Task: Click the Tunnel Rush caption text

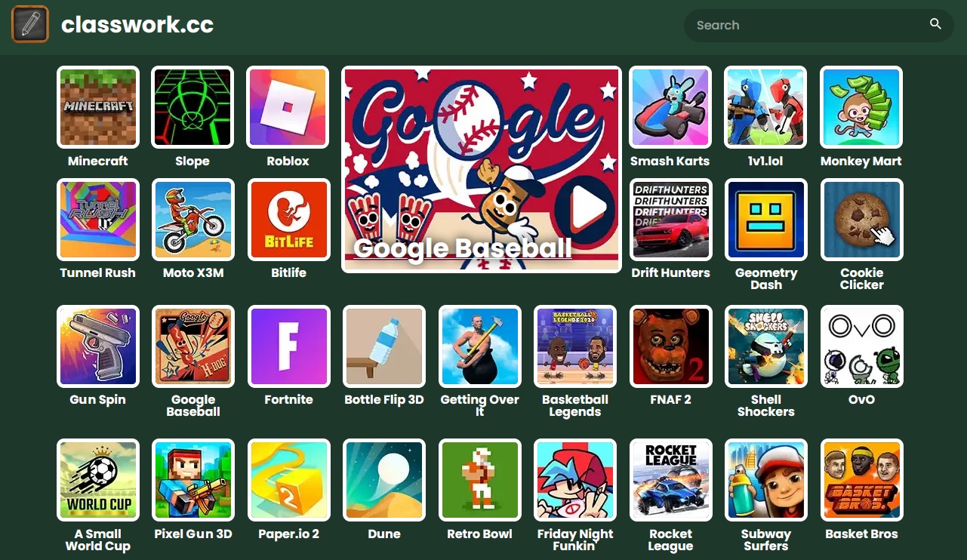Action: 98,272
